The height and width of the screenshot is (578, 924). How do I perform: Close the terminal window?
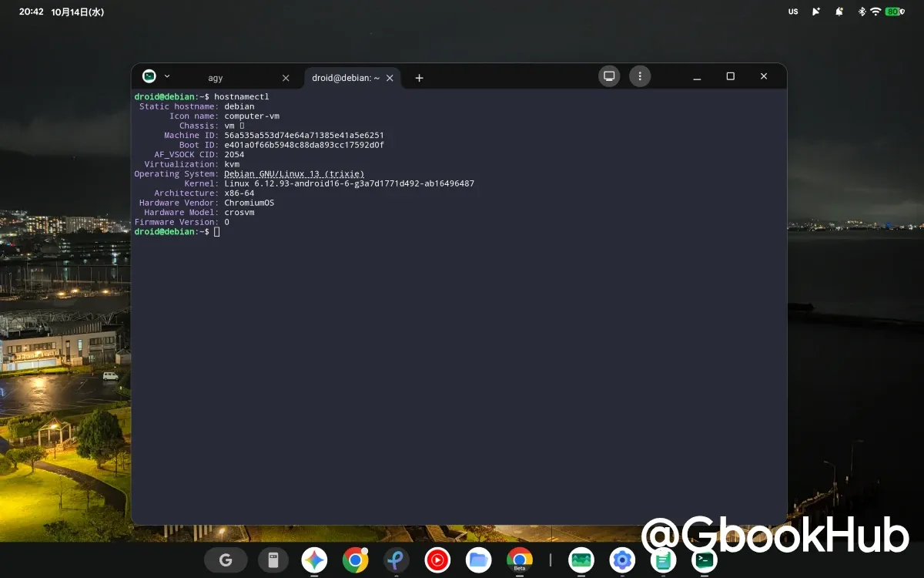click(x=764, y=76)
